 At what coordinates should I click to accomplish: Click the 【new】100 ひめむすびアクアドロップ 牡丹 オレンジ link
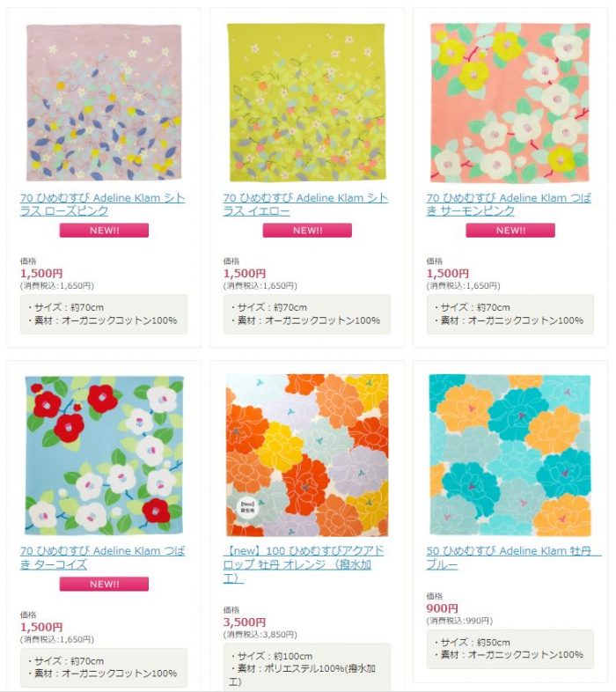pyautogui.click(x=304, y=564)
